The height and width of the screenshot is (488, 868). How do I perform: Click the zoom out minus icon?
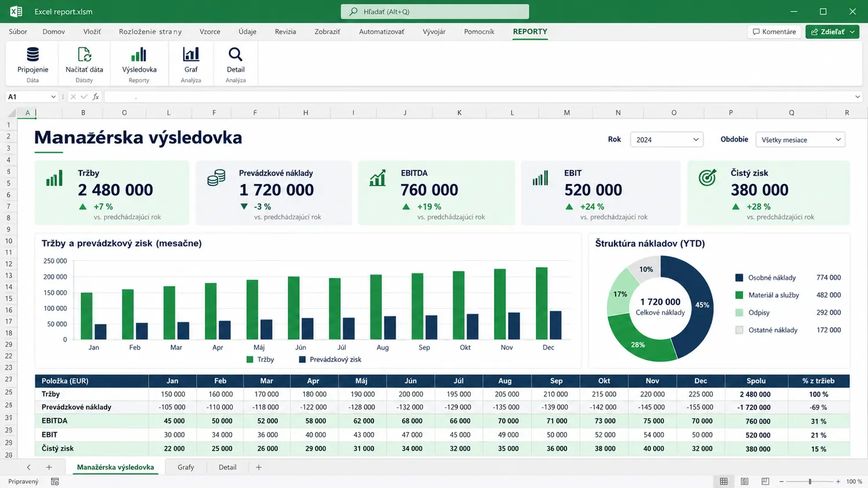(x=782, y=482)
